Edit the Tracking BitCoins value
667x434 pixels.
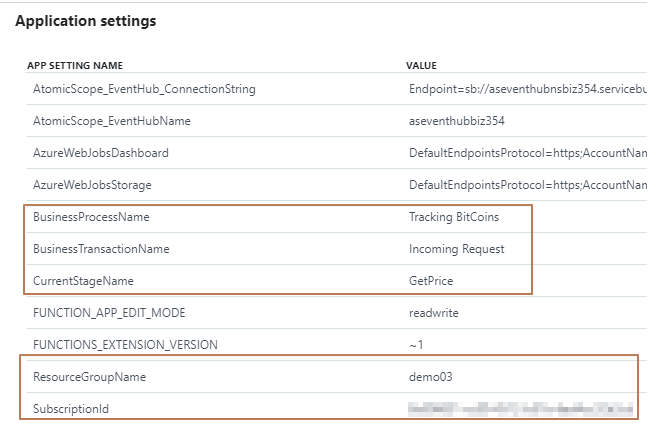(454, 217)
